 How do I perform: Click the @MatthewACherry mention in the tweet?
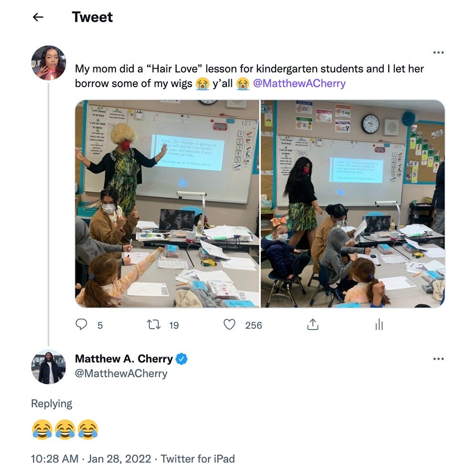(299, 83)
